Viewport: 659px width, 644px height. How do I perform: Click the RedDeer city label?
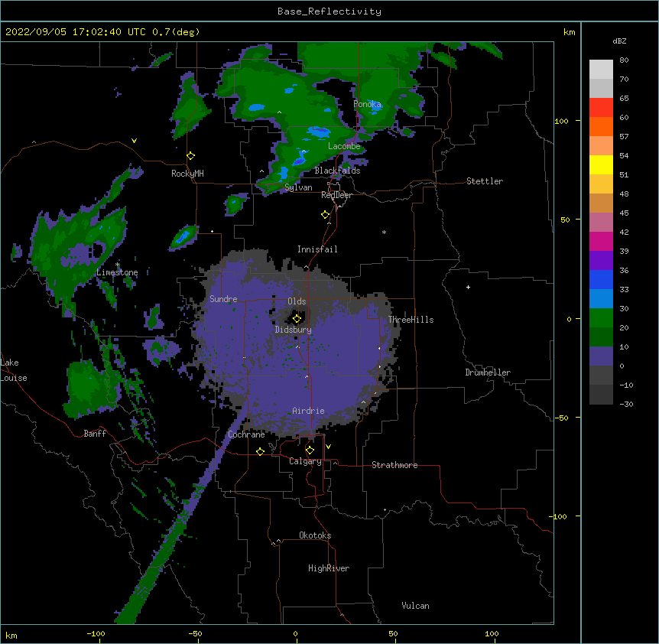336,195
